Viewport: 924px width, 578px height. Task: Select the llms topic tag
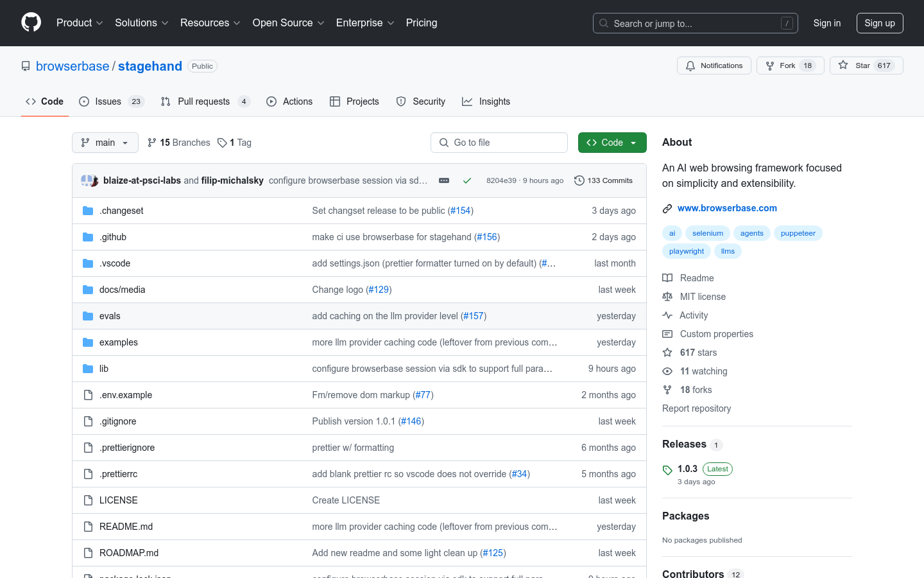(x=728, y=251)
